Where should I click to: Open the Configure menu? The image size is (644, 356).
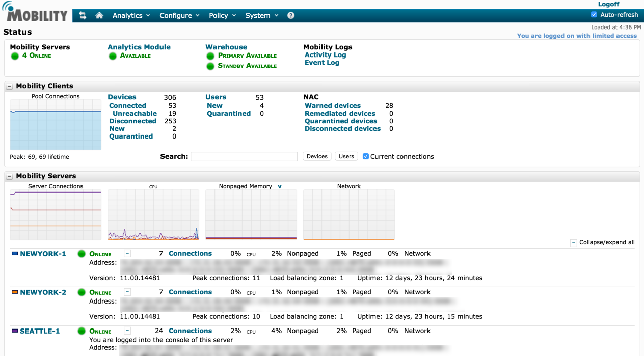pos(179,16)
